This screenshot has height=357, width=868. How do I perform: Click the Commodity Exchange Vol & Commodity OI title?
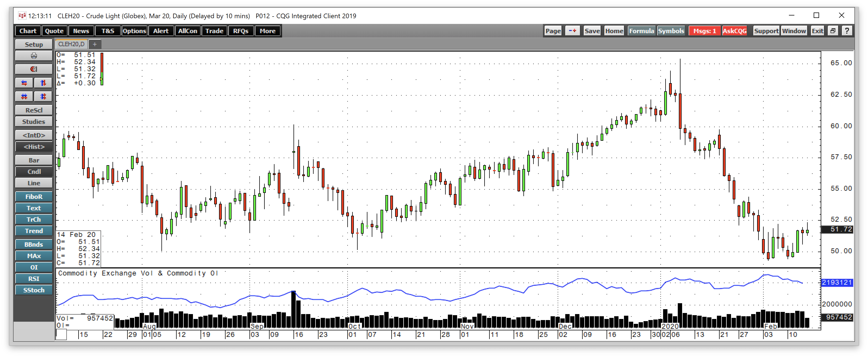138,273
